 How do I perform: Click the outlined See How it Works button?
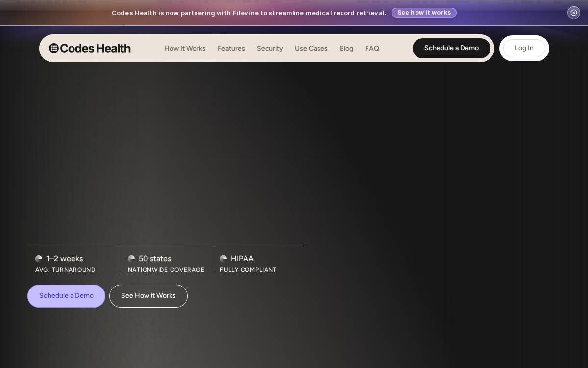(x=148, y=296)
